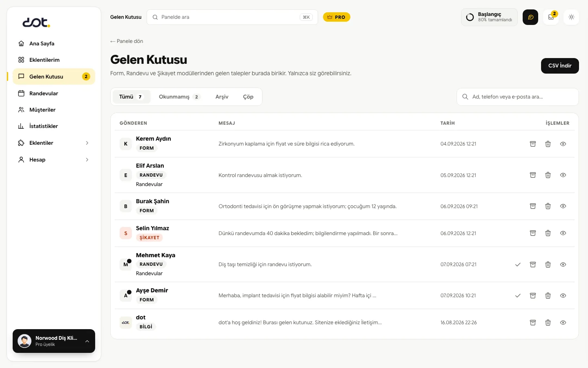The width and height of the screenshot is (588, 368).
Task: Open İstatistikler in the sidebar
Action: click(54, 126)
